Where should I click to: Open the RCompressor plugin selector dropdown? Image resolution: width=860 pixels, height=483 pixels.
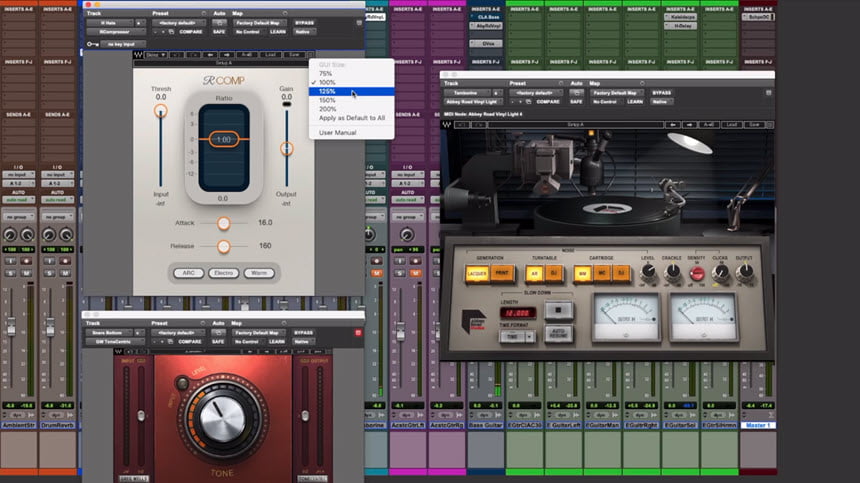tap(115, 32)
